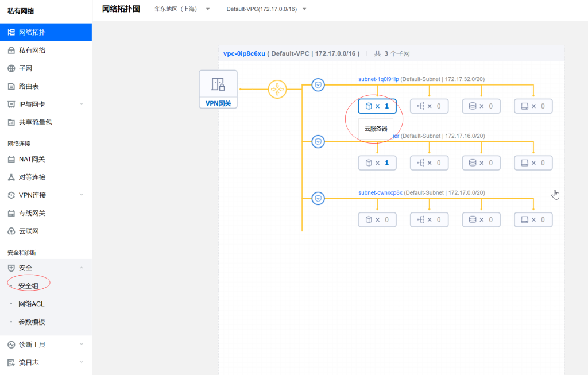Open the cloud server box of the 172.17.16.0/20 subnet
588x375 pixels.
377,163
